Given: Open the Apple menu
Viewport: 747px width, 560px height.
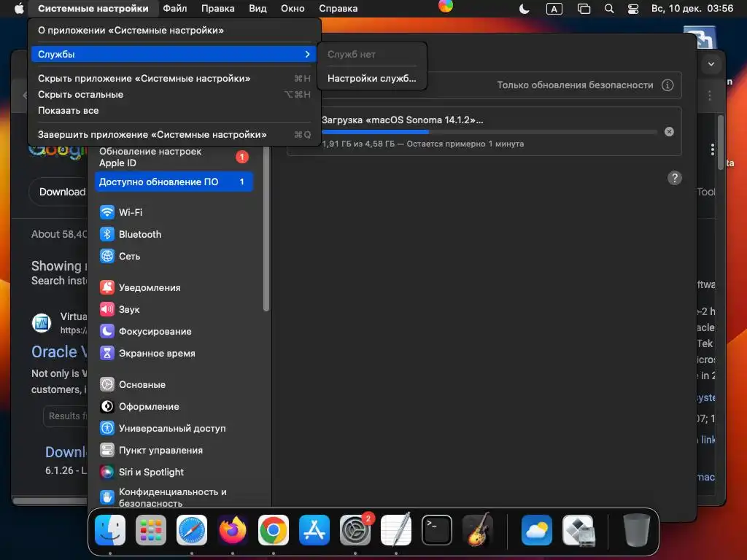Looking at the screenshot, I should click(19, 9).
